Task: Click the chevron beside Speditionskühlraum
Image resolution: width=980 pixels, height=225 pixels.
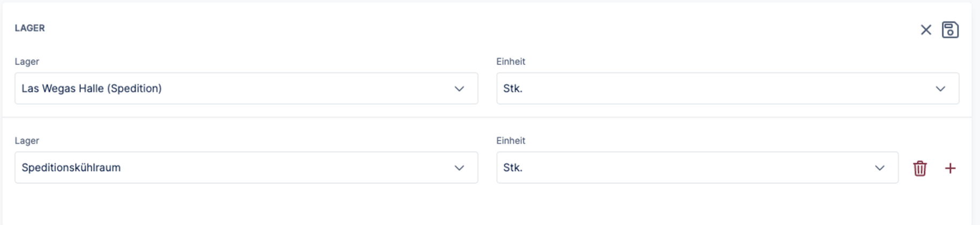Action: 459,168
